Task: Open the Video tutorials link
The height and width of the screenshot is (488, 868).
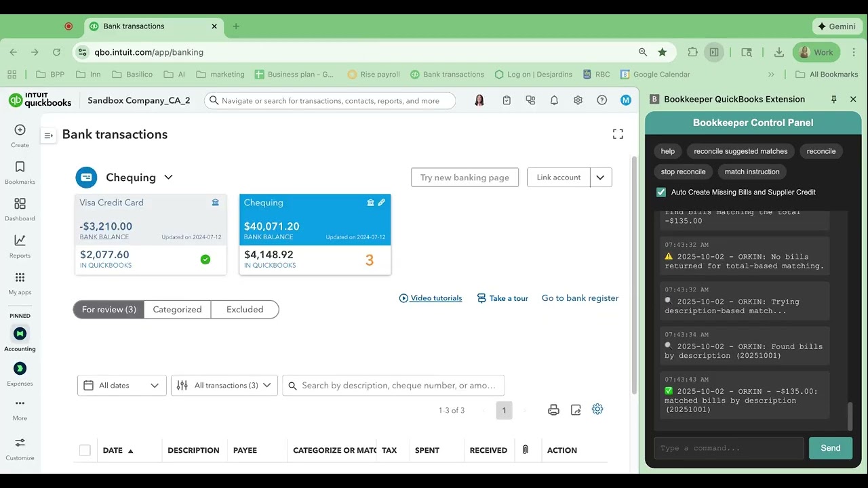Action: click(x=431, y=298)
